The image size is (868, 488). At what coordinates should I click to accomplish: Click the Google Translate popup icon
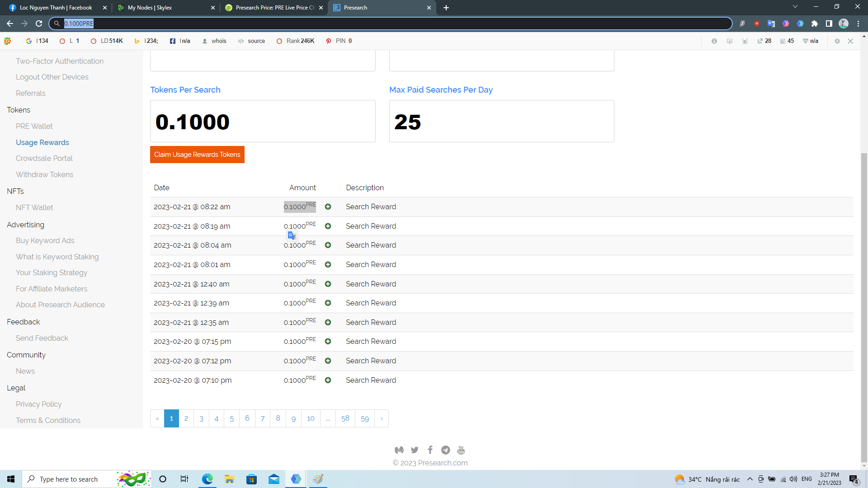[292, 235]
